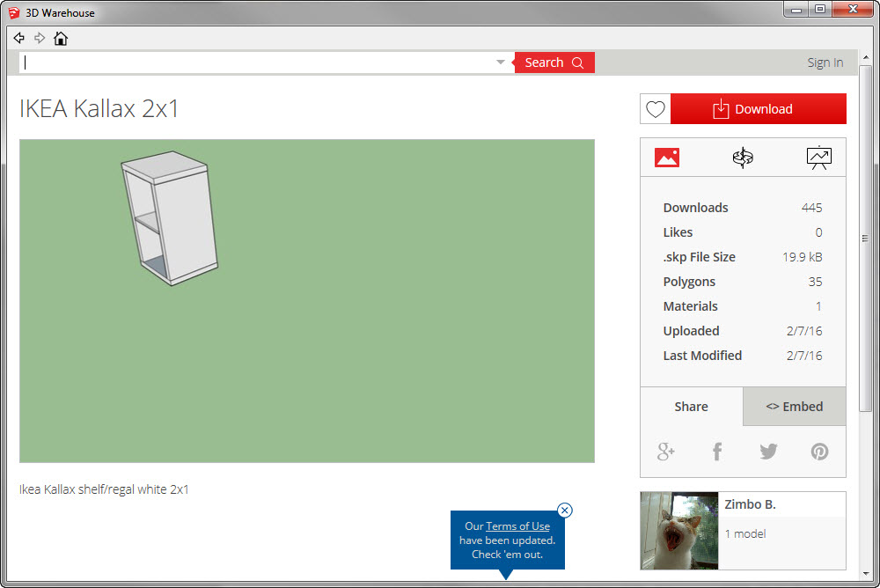Viewport: 880px width, 588px height.
Task: Click the author's cat avatar thumbnail
Action: tap(679, 531)
